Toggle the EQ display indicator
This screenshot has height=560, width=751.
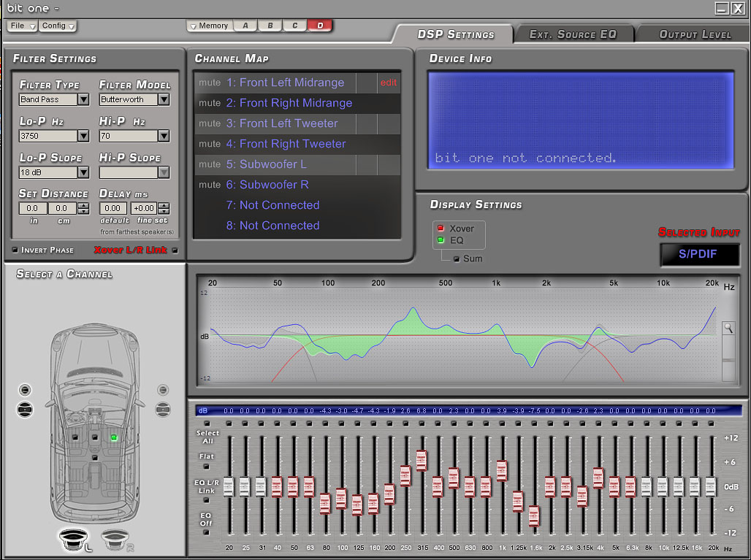[x=441, y=239]
